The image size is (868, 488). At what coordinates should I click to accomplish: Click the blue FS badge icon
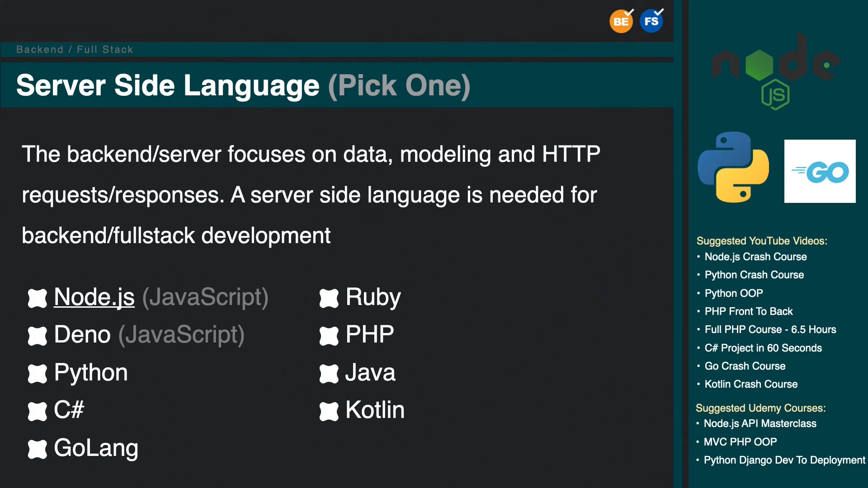[651, 21]
